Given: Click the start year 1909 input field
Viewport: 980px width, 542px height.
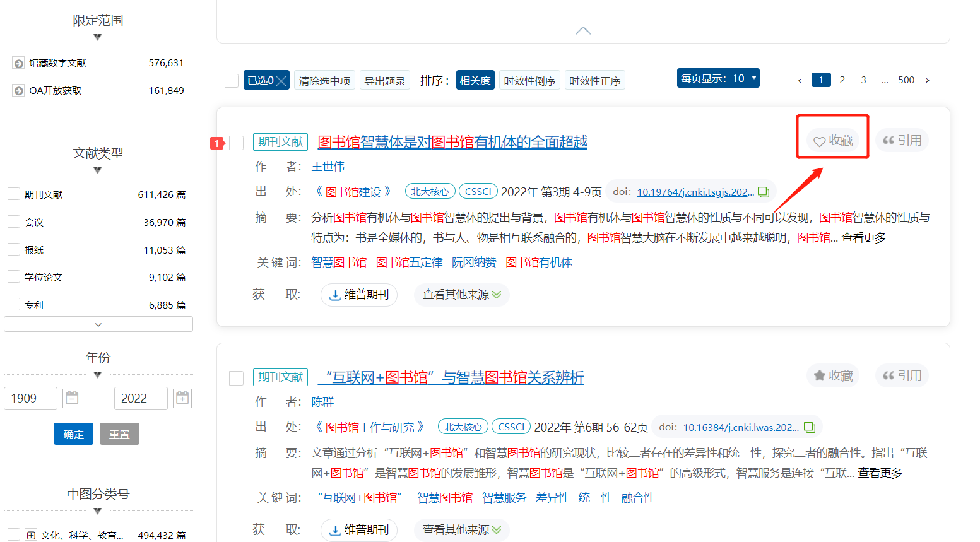Looking at the screenshot, I should pyautogui.click(x=30, y=398).
